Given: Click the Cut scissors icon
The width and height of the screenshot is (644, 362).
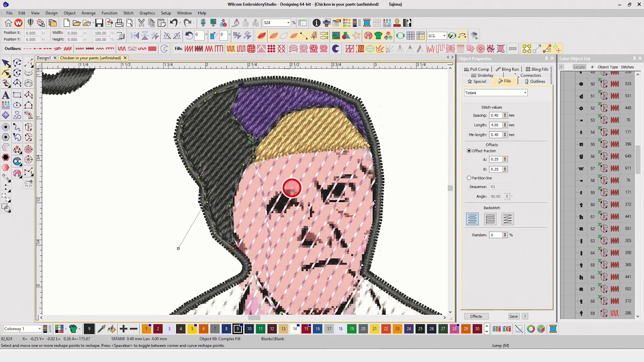Looking at the screenshot, I should 141,23.
